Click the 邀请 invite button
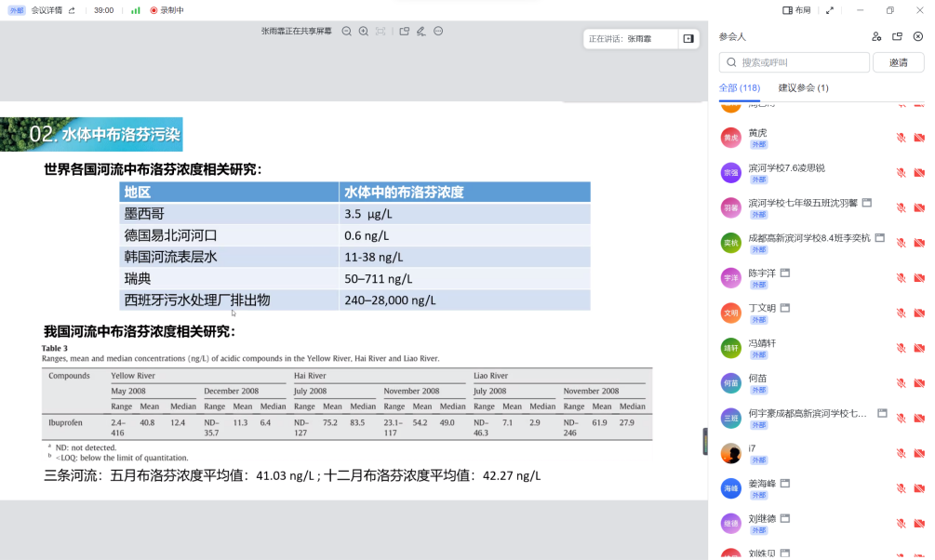935x560 pixels. [x=898, y=61]
